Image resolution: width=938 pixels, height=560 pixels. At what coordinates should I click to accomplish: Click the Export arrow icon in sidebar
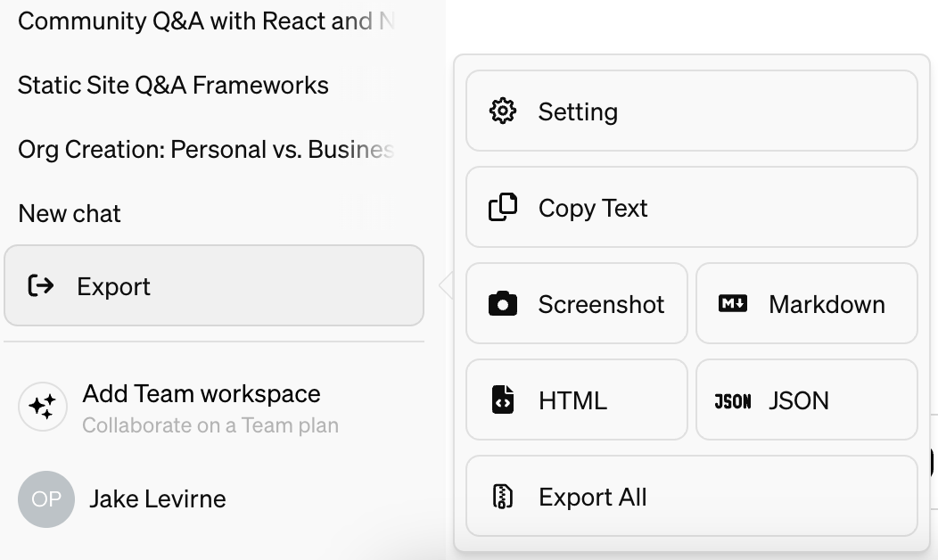[x=41, y=286]
